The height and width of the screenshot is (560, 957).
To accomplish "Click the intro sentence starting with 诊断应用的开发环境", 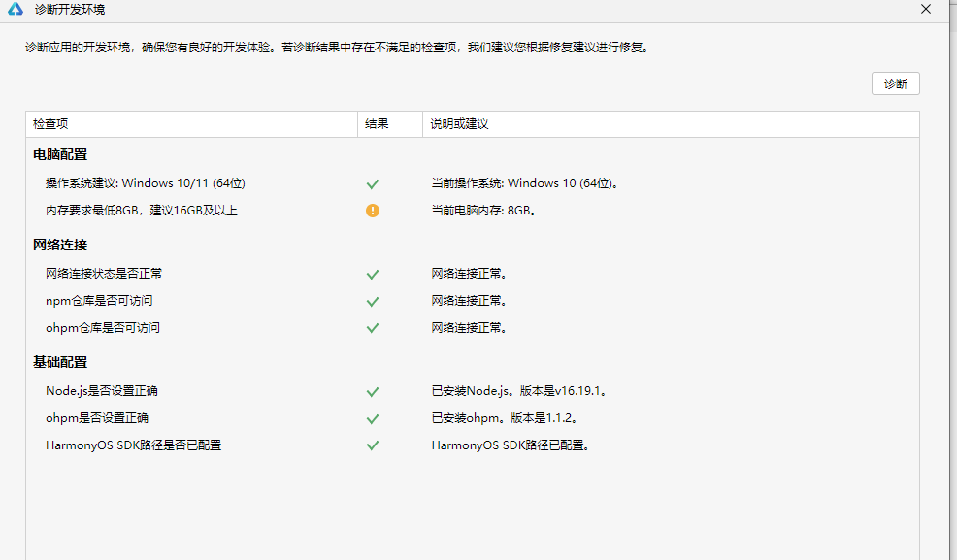I will [x=337, y=47].
